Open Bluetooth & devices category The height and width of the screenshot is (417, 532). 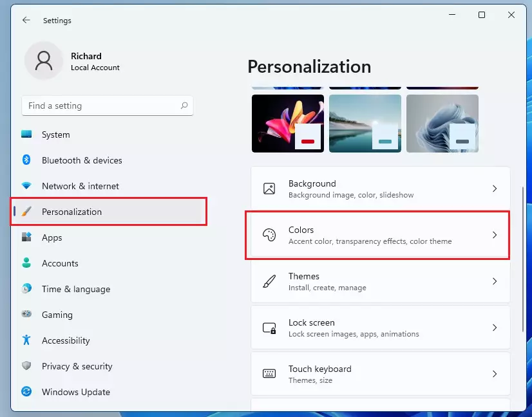click(x=82, y=160)
